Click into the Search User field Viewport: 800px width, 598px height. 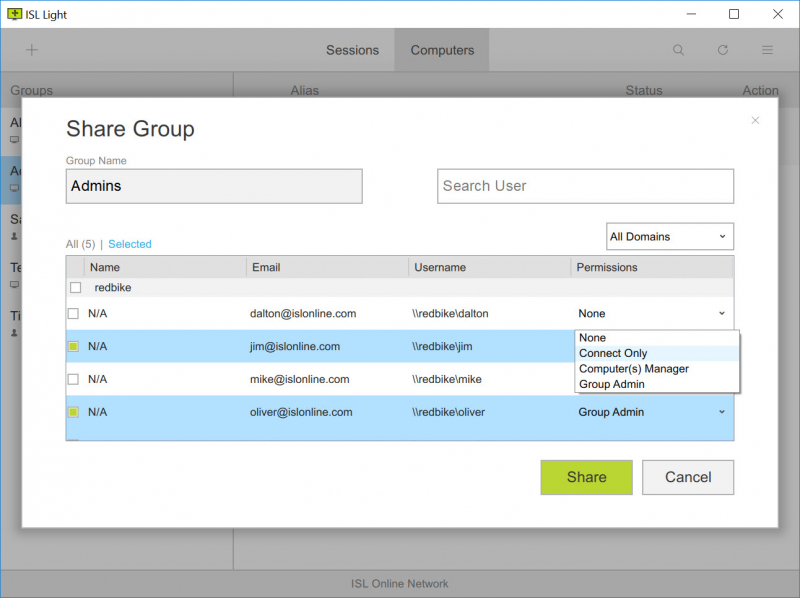(585, 186)
